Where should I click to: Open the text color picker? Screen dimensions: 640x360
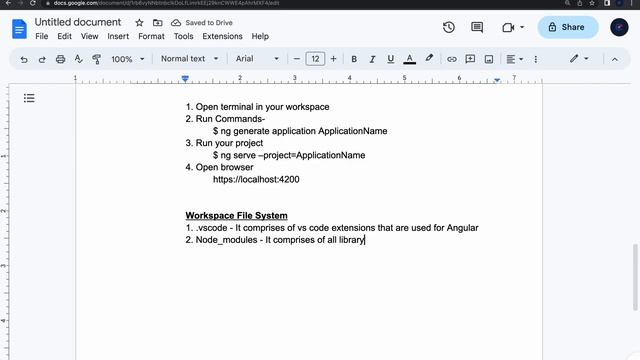(x=409, y=59)
